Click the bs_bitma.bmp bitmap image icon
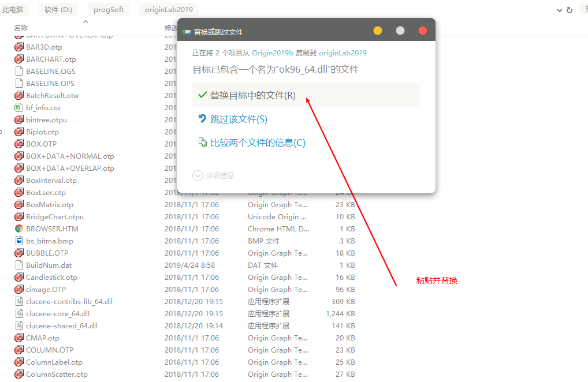 coord(17,241)
